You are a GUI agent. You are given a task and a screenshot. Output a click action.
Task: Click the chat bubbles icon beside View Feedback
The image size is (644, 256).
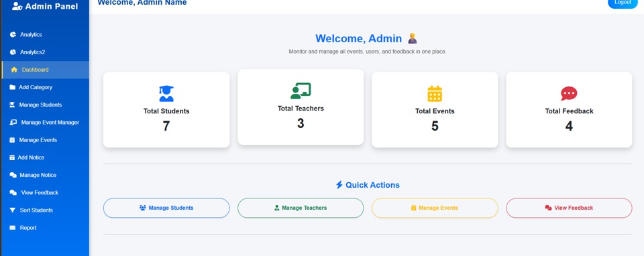[13, 193]
